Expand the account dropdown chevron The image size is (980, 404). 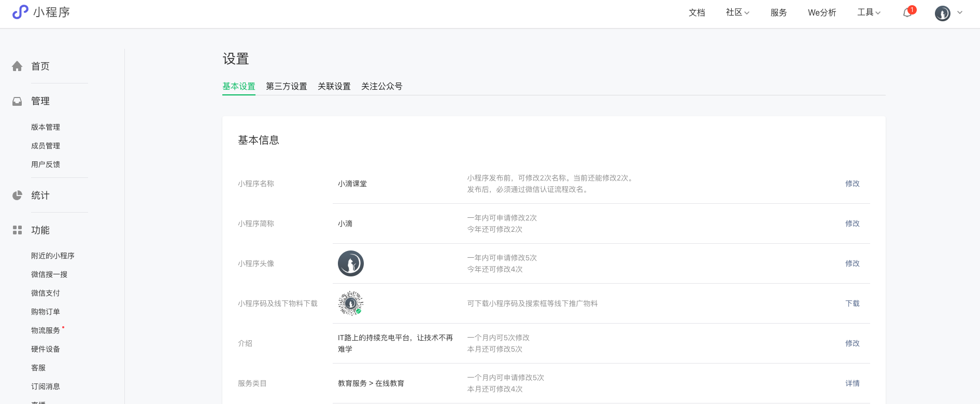point(960,12)
